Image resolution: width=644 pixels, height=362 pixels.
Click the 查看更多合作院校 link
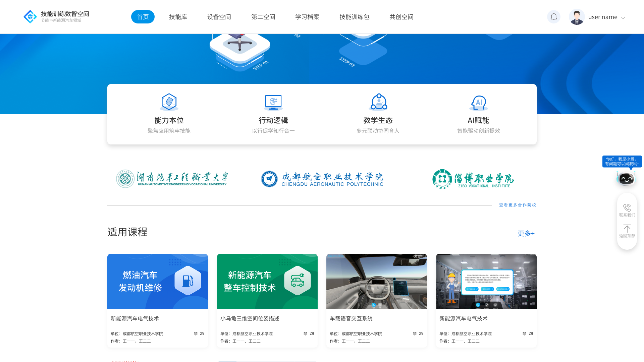tap(517, 205)
